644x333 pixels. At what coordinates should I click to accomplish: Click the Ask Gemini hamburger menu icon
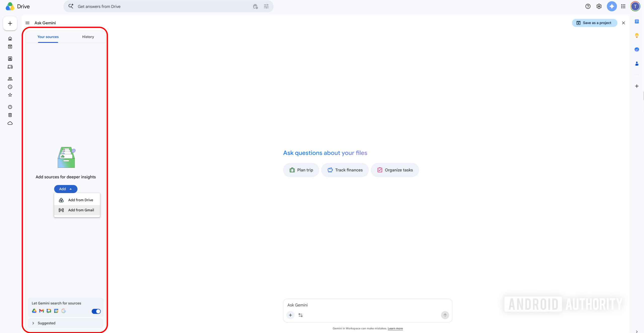(x=27, y=23)
